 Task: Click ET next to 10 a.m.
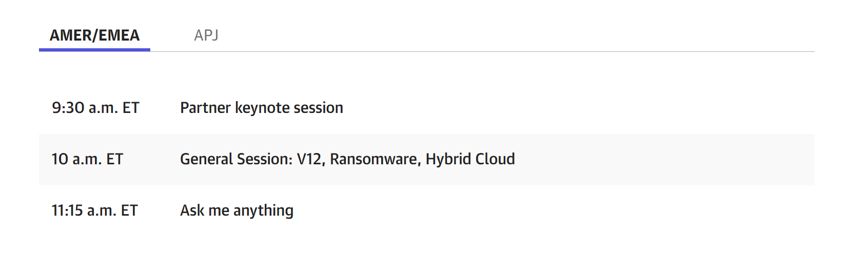coord(115,159)
